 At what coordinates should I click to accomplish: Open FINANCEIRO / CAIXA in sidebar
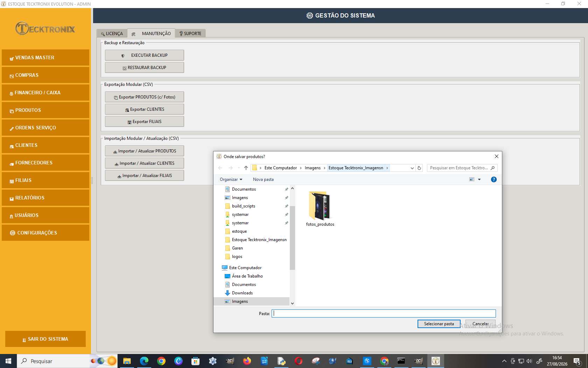[45, 93]
